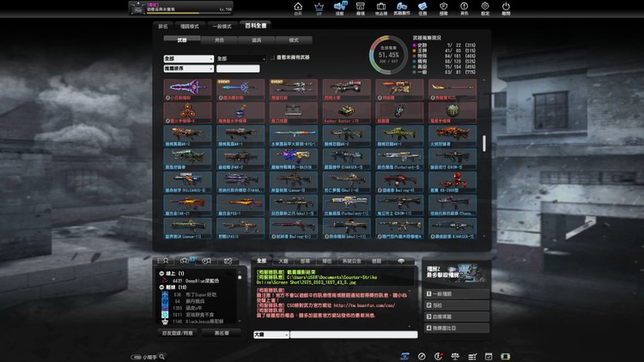Open the 大廳 chat channel dropdown
This screenshot has height=362, width=644.
point(271,335)
